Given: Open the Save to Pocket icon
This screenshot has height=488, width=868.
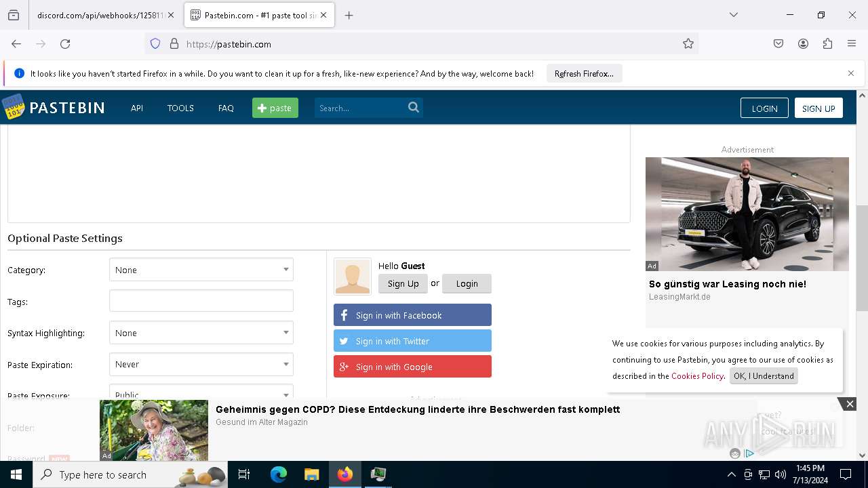Looking at the screenshot, I should coord(778,44).
